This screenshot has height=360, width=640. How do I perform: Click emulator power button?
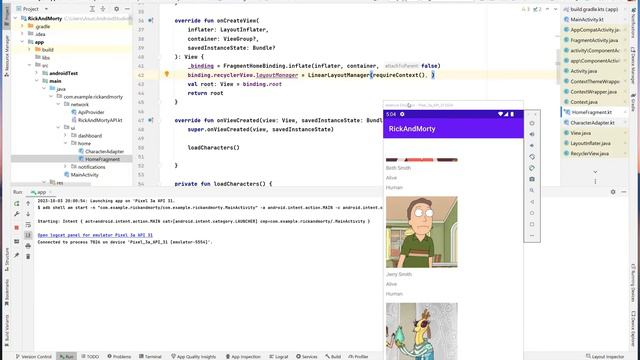click(532, 123)
